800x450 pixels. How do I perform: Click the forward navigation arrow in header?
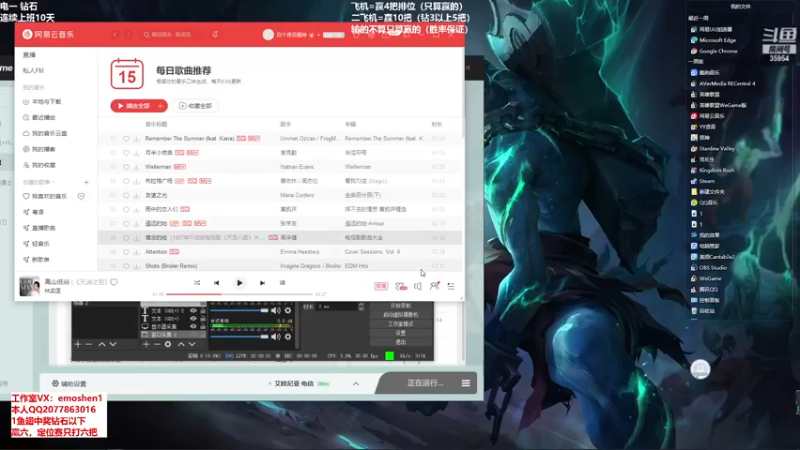[x=128, y=35]
